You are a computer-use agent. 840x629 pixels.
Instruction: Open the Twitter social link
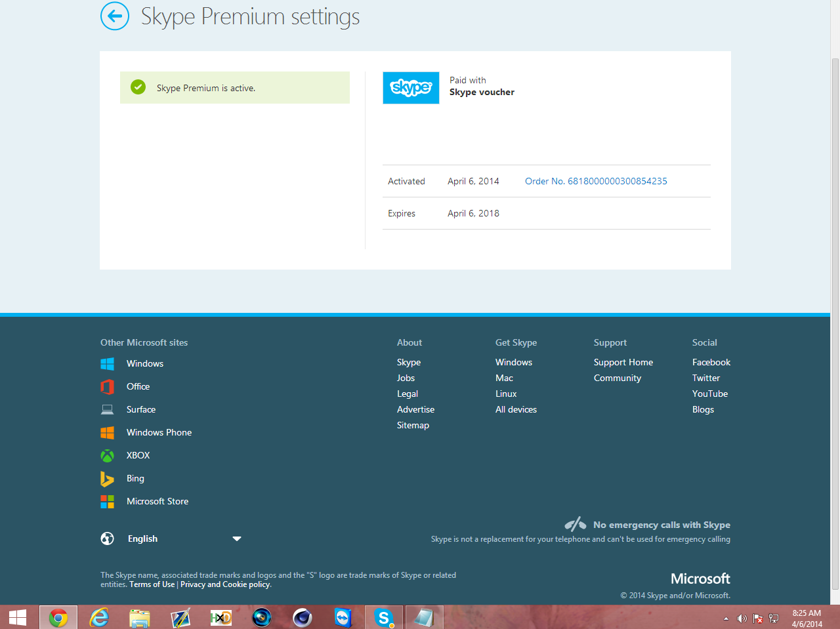pos(706,378)
